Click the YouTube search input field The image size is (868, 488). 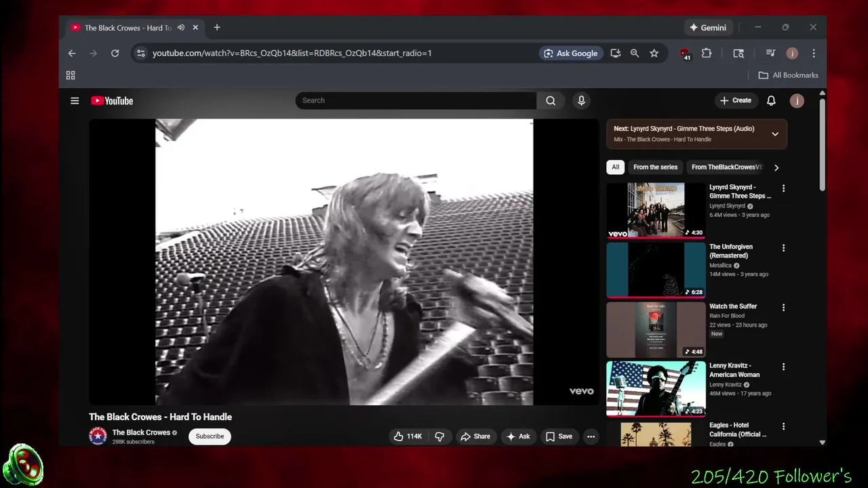(416, 100)
